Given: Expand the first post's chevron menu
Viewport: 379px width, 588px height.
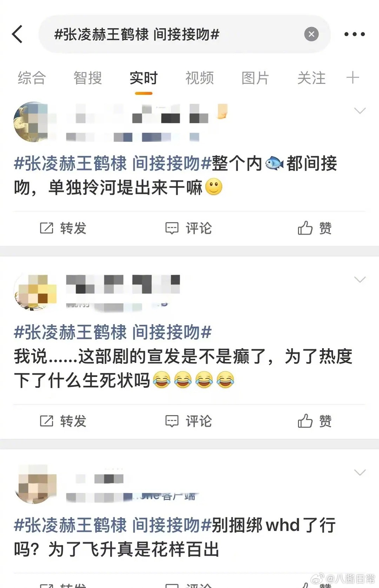Looking at the screenshot, I should click(x=360, y=111).
